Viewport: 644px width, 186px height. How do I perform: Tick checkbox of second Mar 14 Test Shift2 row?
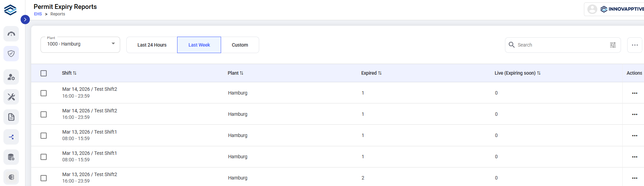coord(44,114)
